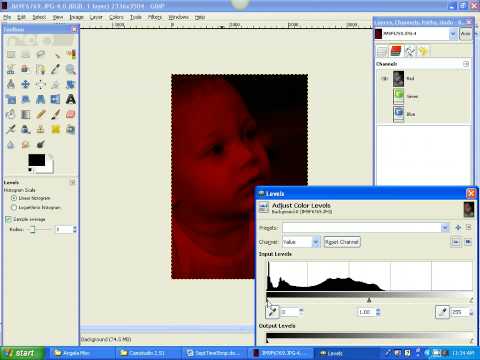Open the Filters menu
This screenshot has height=360, width=480.
click(155, 17)
